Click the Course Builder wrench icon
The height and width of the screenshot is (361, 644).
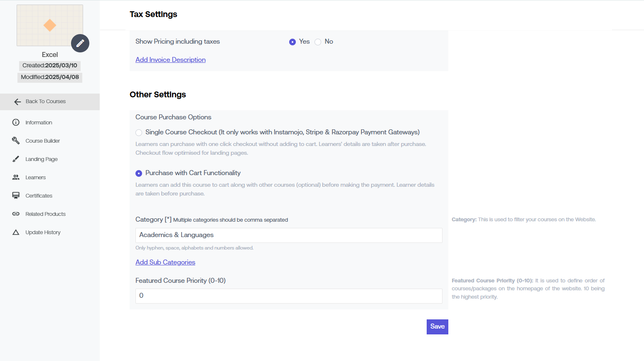[16, 141]
